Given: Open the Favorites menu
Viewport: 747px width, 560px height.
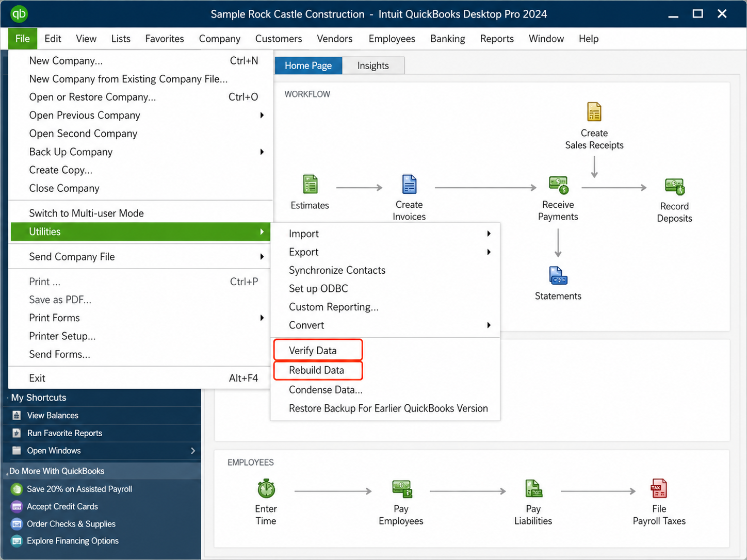Looking at the screenshot, I should (165, 39).
